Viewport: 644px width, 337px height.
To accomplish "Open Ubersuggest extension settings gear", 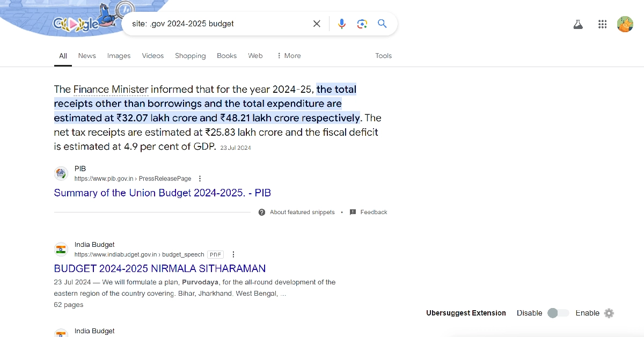I will [x=609, y=313].
